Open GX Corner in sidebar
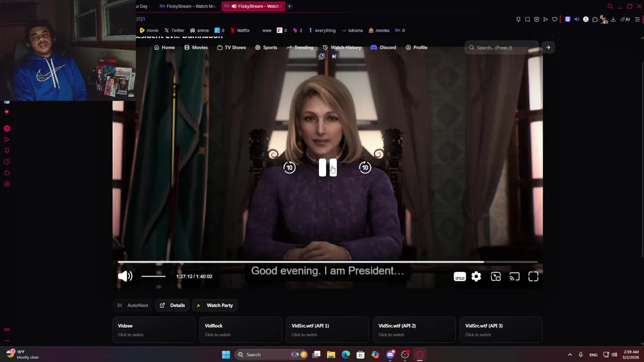644x362 pixels. (x=7, y=330)
